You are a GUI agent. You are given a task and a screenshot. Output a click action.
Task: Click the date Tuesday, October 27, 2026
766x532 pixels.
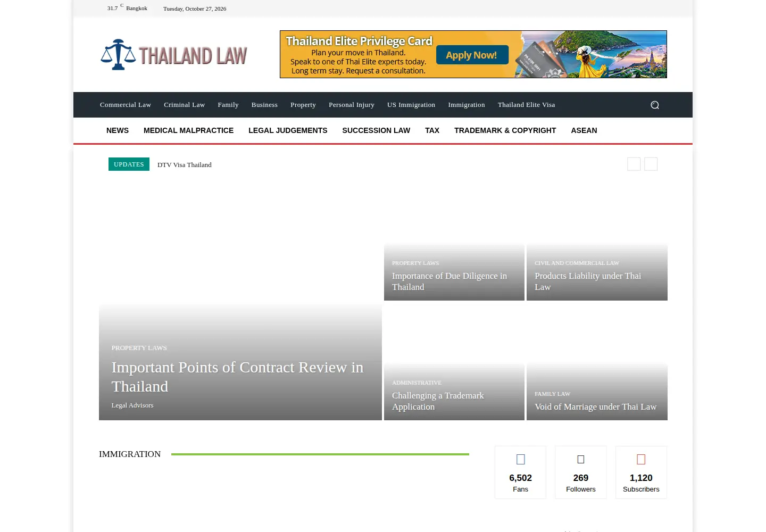tap(195, 9)
